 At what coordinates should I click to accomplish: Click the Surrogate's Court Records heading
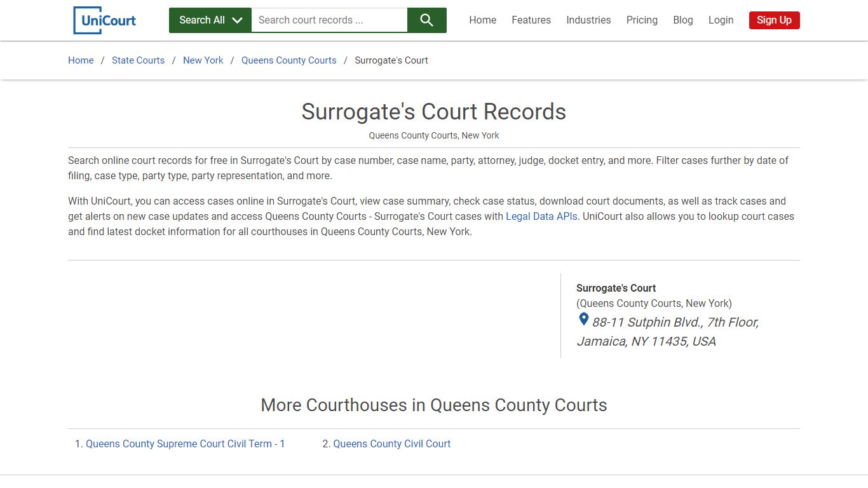pos(434,112)
